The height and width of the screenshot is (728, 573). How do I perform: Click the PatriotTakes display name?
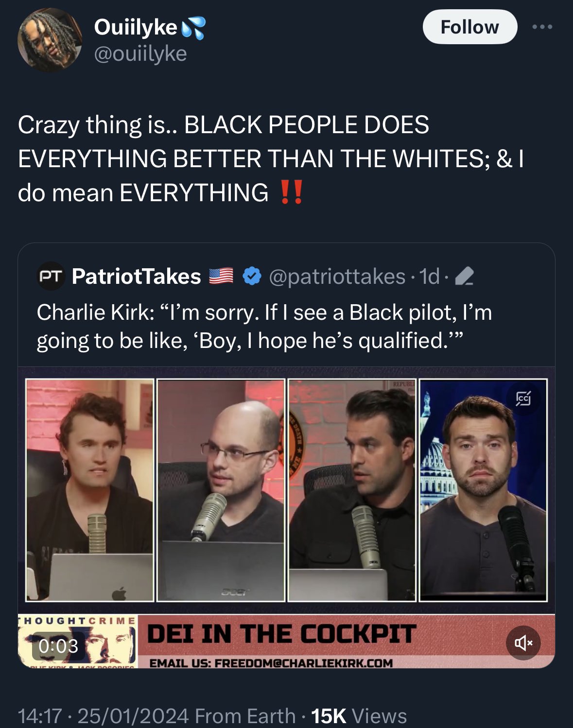[x=137, y=276]
